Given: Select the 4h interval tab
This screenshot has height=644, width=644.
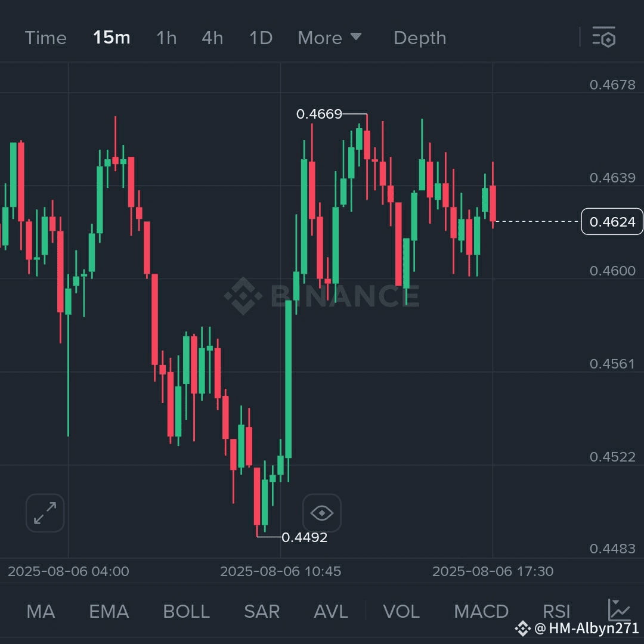Looking at the screenshot, I should (x=212, y=38).
